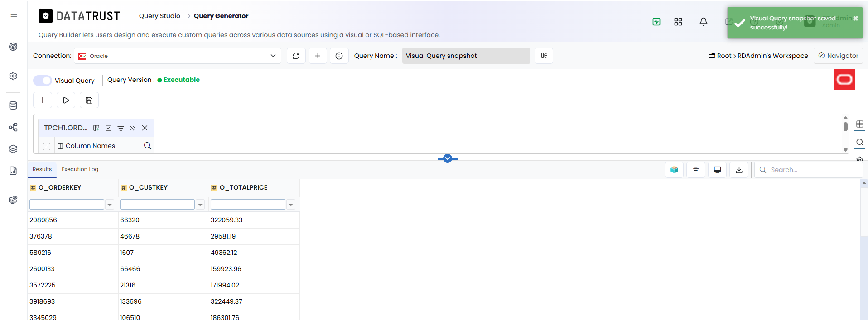This screenshot has height=320, width=868.
Task: Check the Column Names select-all checkbox
Action: pos(47,146)
